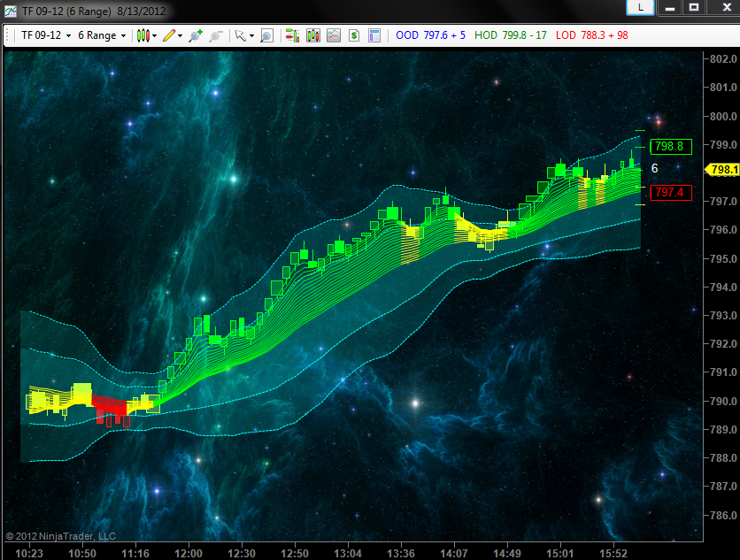Open the indicators line chart icon
740x560 pixels.
click(x=334, y=35)
